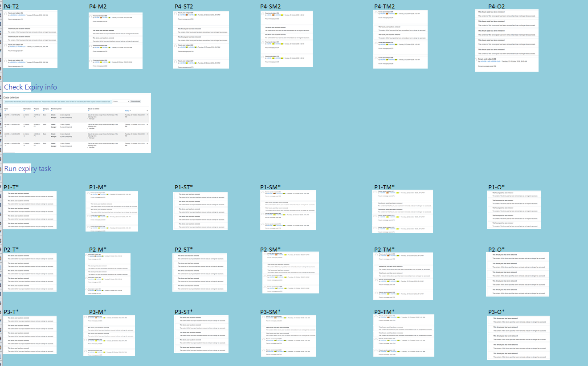This screenshot has height=366, width=588.
Task: Click the 'P4-O2' label cell
Action: click(x=497, y=6)
